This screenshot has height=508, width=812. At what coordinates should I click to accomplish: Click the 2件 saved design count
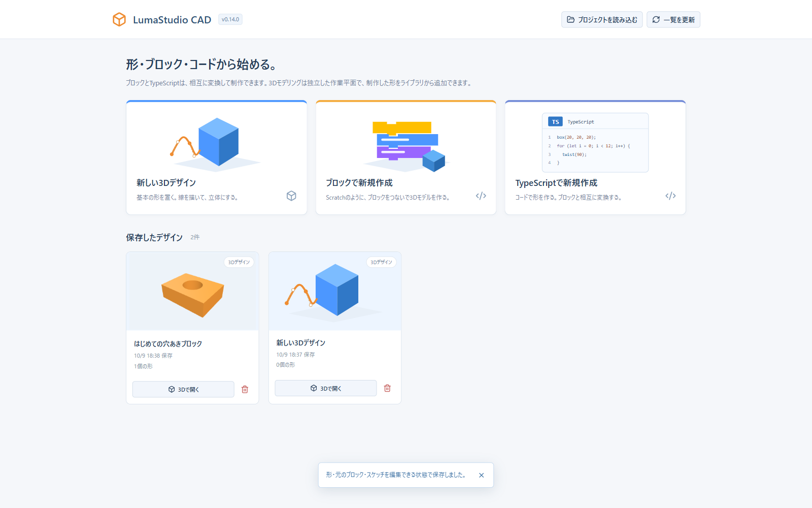click(195, 237)
